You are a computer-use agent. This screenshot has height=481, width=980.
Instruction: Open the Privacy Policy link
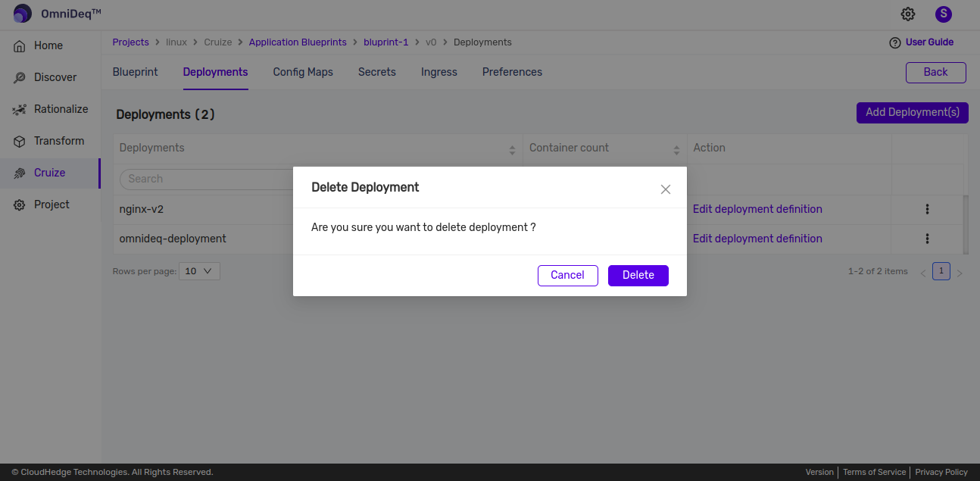[941, 472]
